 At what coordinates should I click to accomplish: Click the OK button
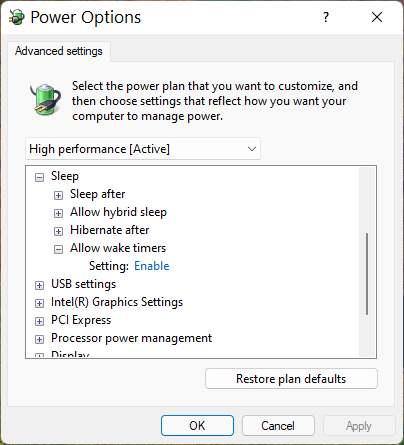(x=197, y=426)
